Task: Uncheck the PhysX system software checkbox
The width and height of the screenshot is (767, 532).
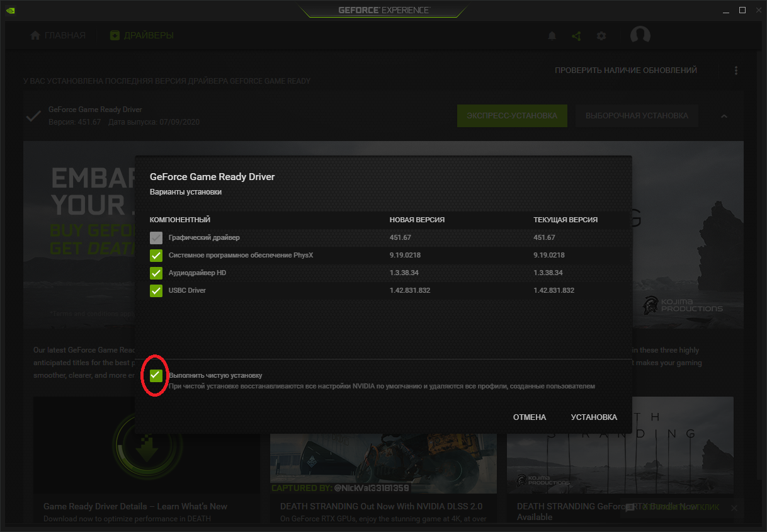Action: coord(156,255)
